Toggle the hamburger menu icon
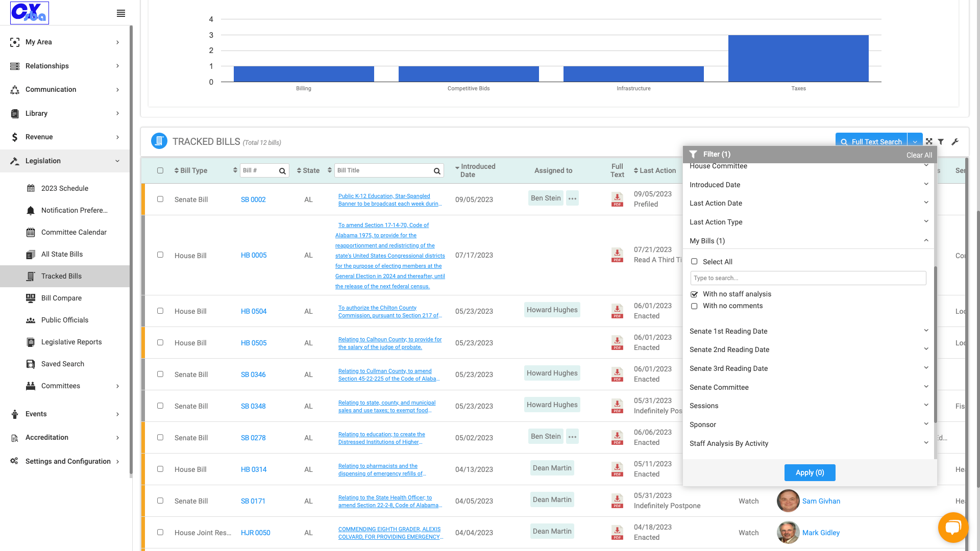Image resolution: width=980 pixels, height=551 pixels. pos(121,13)
